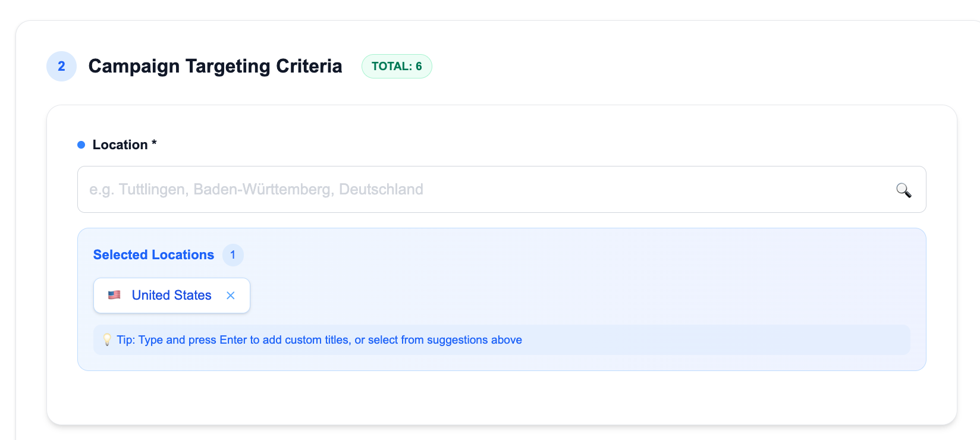Click the Selected Locations count badge
This screenshot has height=440, width=980.
pyautogui.click(x=233, y=255)
